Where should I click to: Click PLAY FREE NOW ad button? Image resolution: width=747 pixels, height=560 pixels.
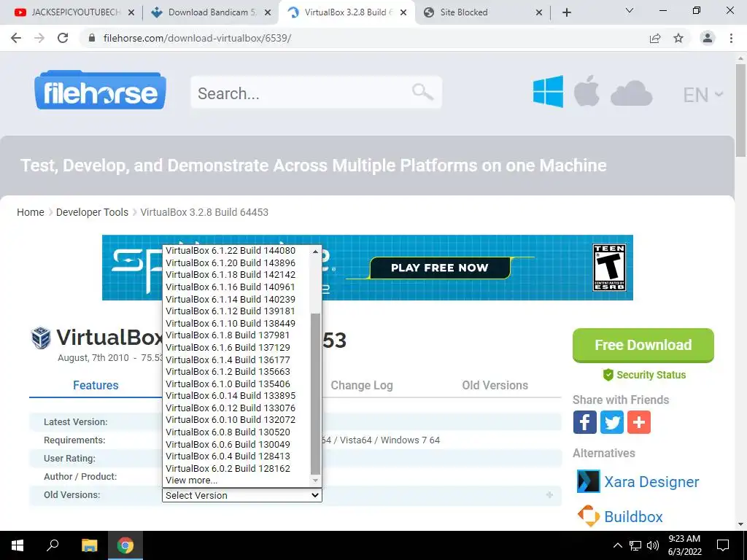(440, 268)
